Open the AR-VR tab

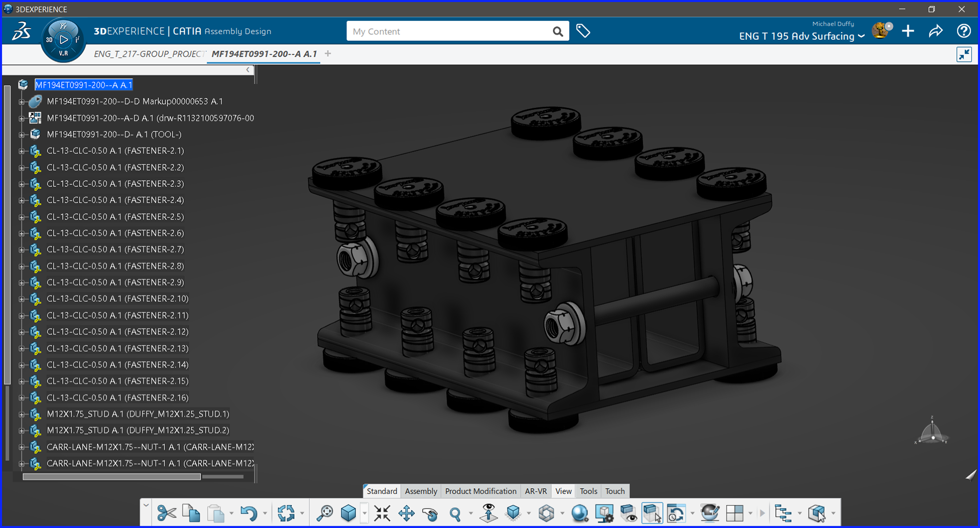click(536, 491)
